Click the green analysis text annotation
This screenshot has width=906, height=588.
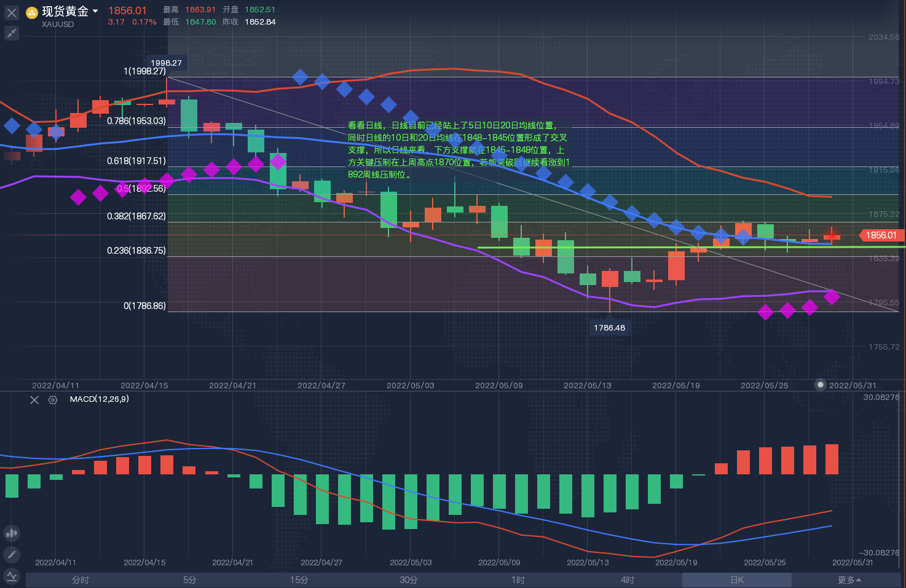(x=459, y=150)
